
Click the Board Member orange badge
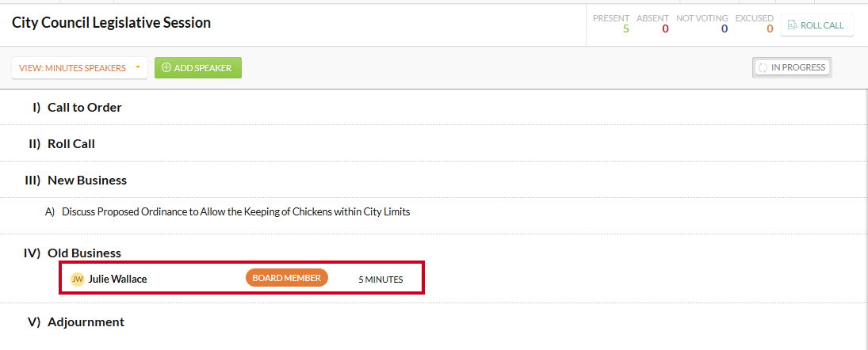click(287, 278)
